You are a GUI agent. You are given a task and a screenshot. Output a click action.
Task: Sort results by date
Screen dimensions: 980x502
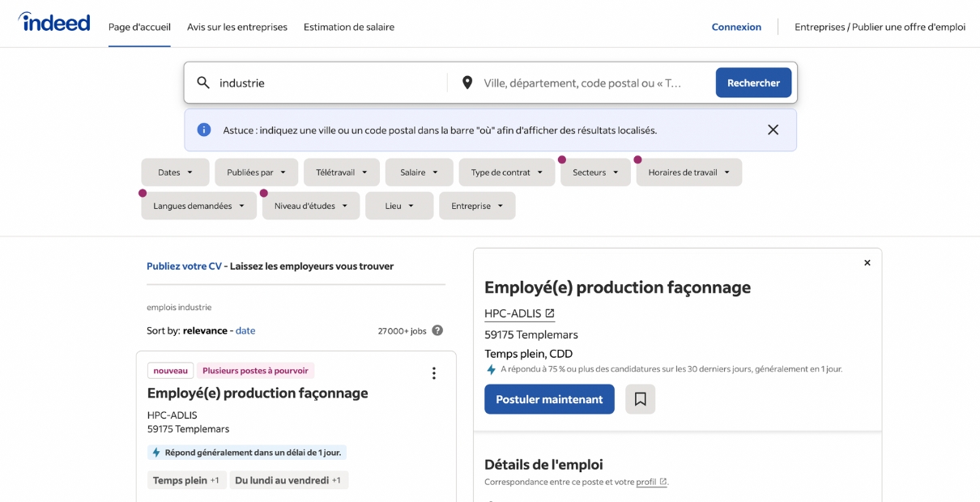click(245, 330)
